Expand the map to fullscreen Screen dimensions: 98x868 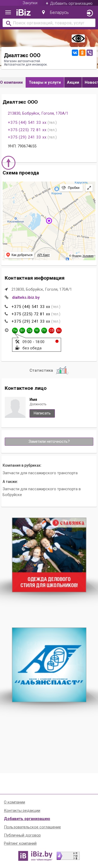tap(89, 188)
